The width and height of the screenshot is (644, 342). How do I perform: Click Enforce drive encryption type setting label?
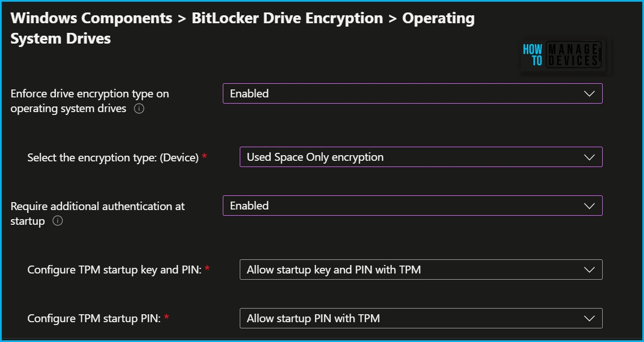coord(89,101)
